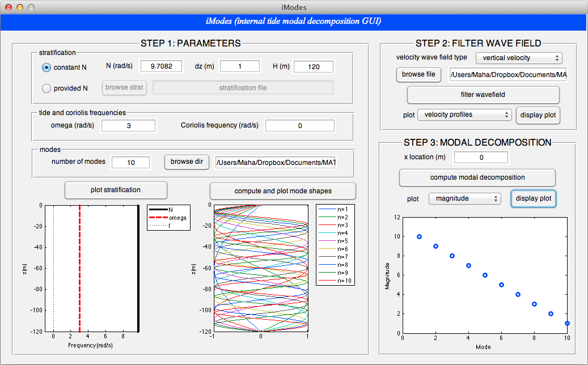Click the omega (rad/s) input field
Viewport: 588px width, 365px height.
tap(128, 125)
